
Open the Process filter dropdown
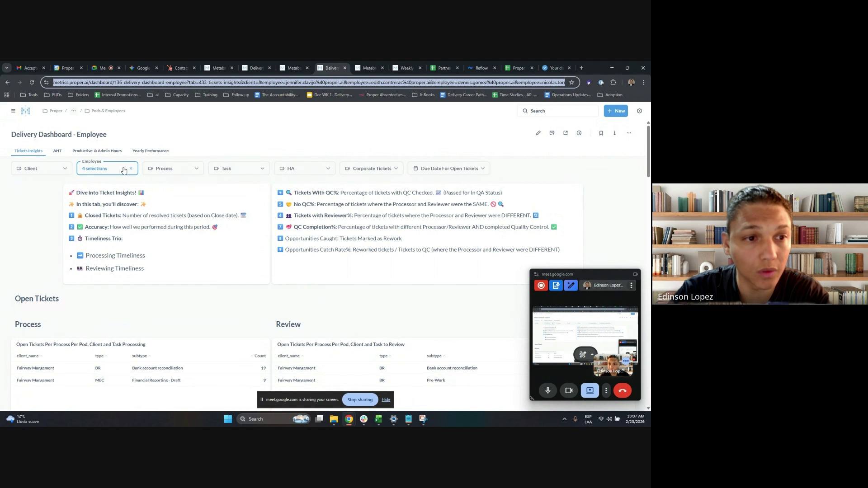[x=173, y=169]
